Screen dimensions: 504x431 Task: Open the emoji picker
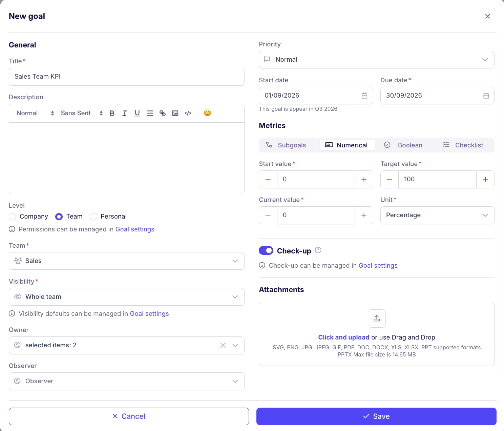(x=208, y=113)
